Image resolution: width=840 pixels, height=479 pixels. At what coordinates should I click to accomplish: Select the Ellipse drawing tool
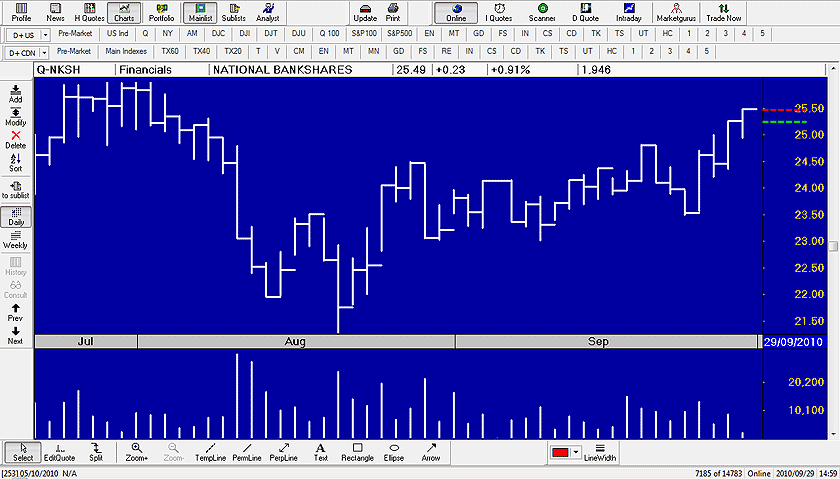(x=394, y=452)
